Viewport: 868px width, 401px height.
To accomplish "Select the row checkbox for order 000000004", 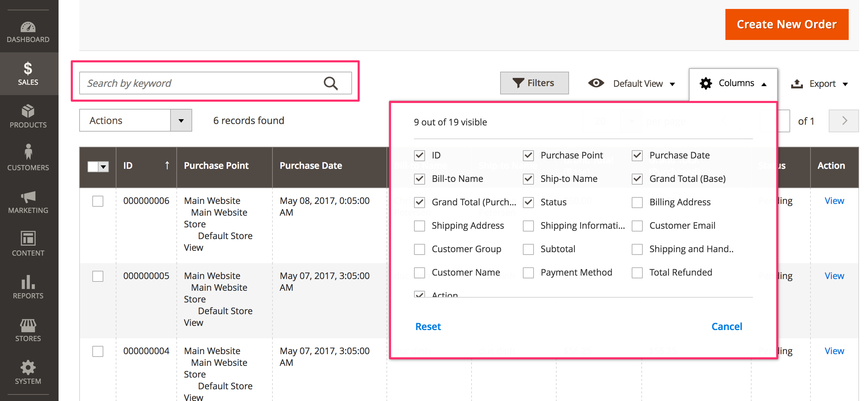I will (98, 351).
